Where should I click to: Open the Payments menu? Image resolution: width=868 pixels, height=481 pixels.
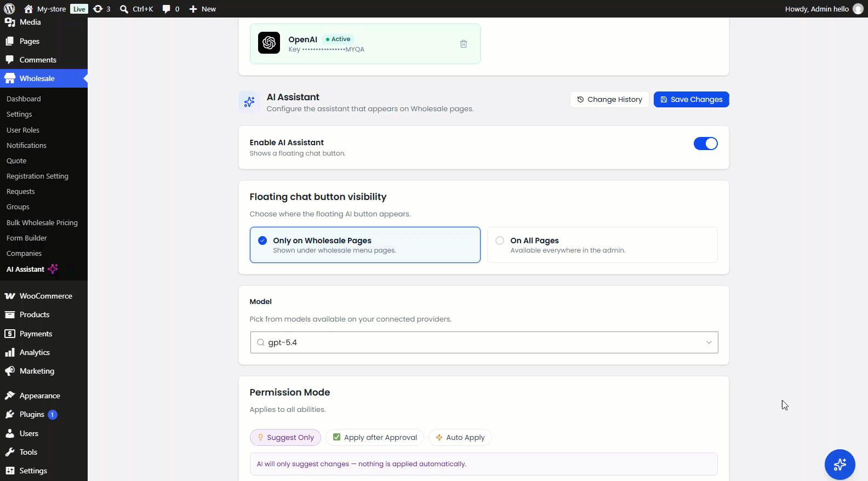(x=44, y=334)
